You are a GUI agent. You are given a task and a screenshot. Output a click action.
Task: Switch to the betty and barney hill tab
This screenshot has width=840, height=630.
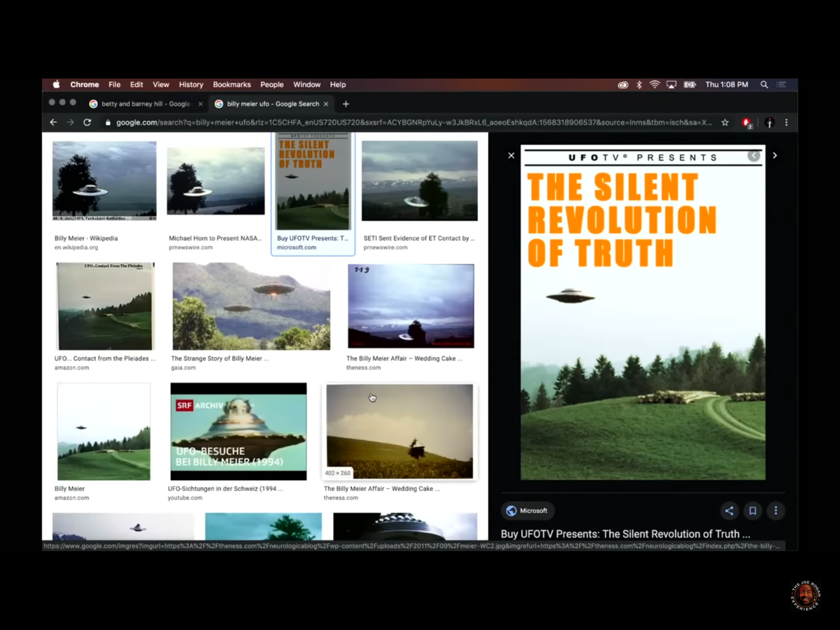(x=145, y=104)
